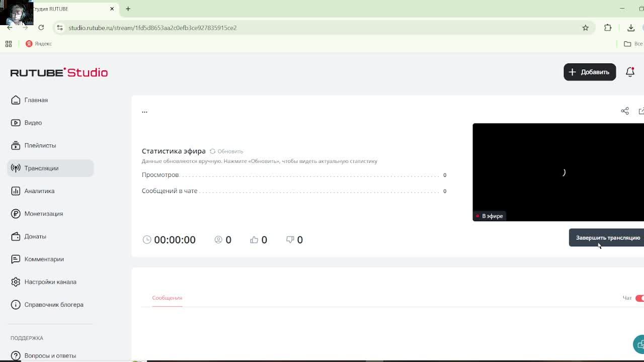644x362 pixels.
Task: Click the likes thumbs-up counter
Action: tap(259, 240)
